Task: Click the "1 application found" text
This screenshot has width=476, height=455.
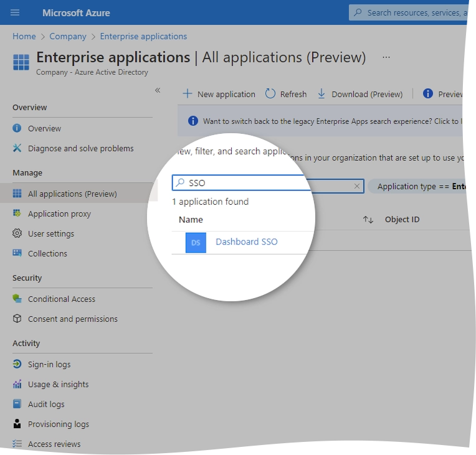Action: [x=211, y=202]
